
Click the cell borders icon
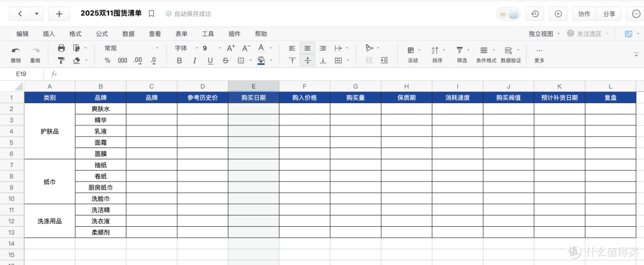click(x=241, y=60)
